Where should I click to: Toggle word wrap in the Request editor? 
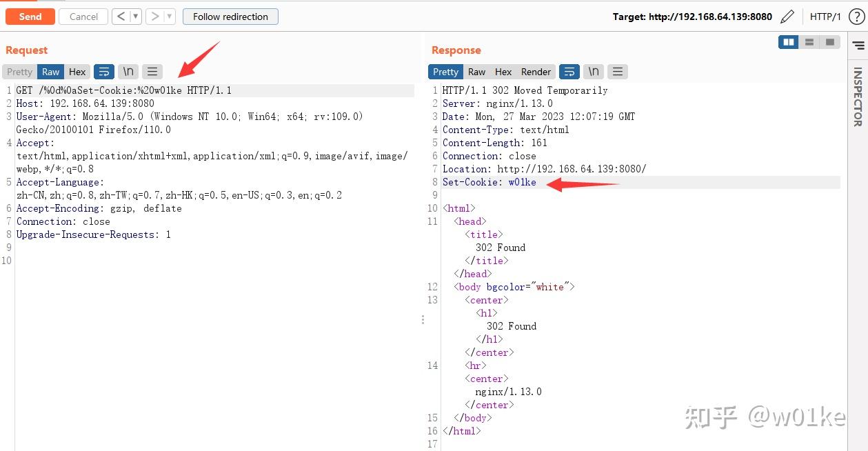[x=104, y=72]
